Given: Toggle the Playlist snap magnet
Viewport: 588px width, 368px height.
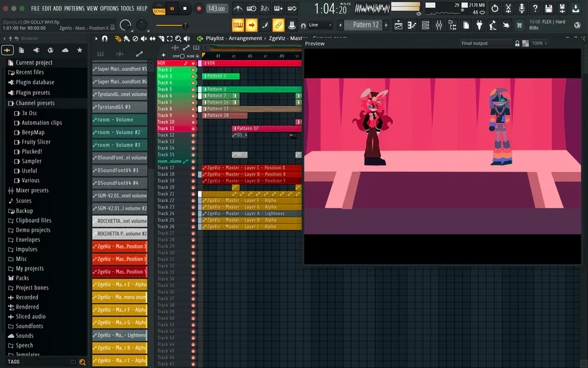Looking at the screenshot, I should coord(105,39).
